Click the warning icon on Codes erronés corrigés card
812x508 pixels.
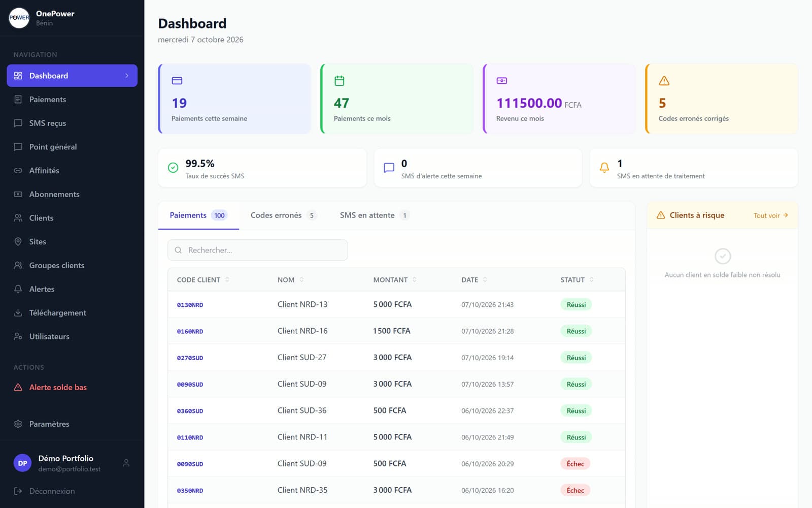point(664,81)
